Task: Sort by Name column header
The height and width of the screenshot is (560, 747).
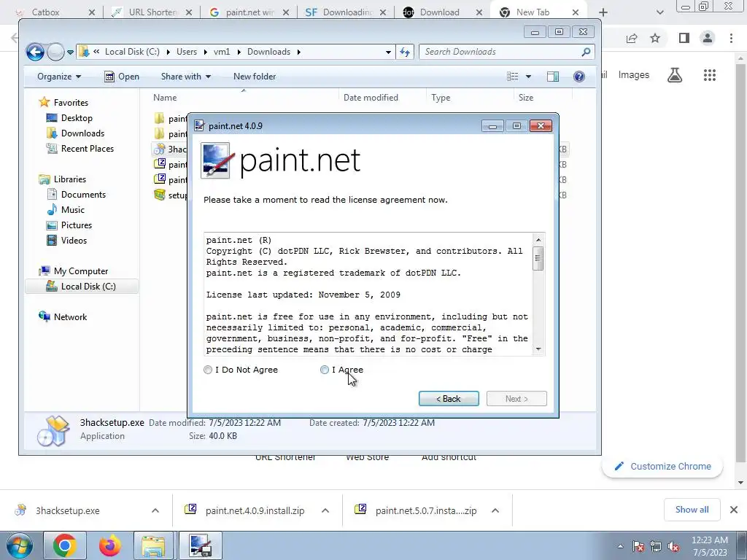Action: coord(165,97)
